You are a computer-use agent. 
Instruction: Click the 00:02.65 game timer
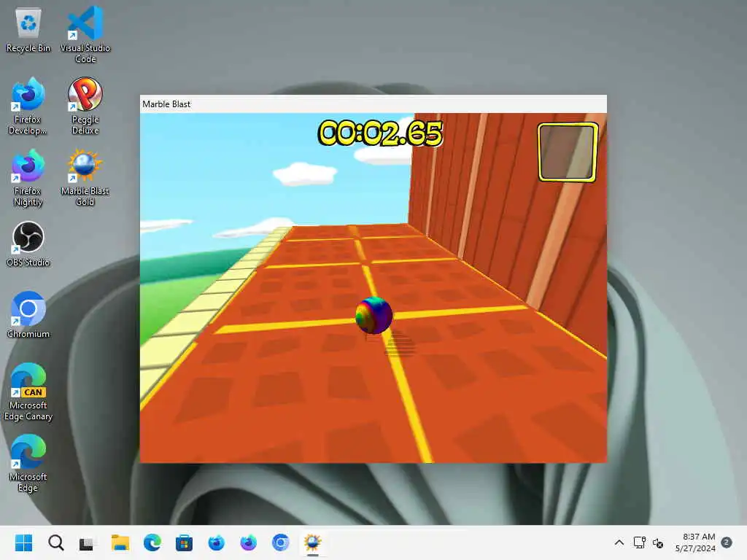(379, 133)
